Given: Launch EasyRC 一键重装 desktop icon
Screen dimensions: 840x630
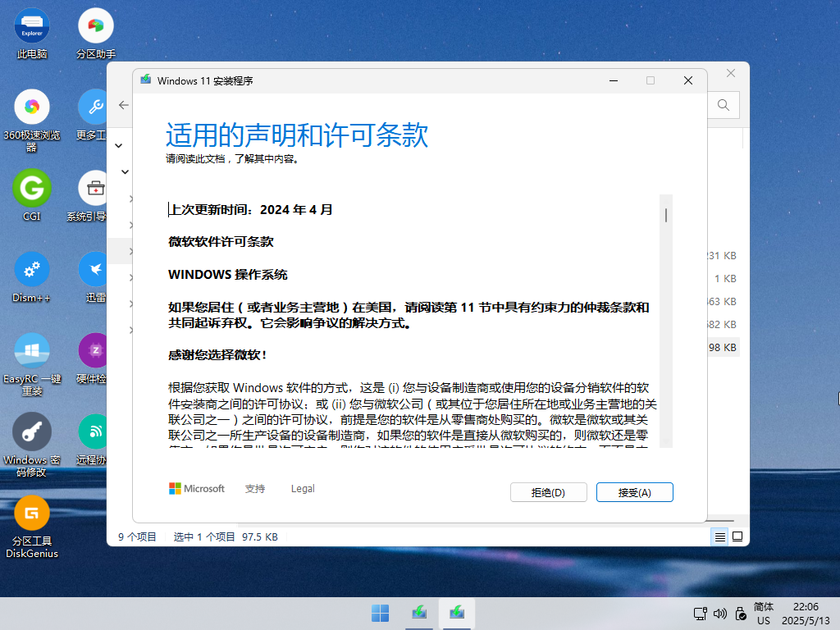Looking at the screenshot, I should [32, 364].
